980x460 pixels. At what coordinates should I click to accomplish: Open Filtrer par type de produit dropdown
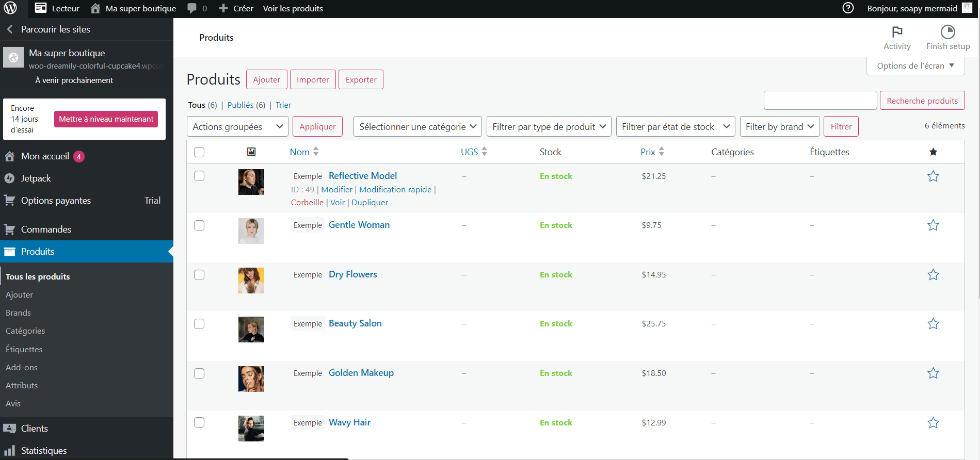tap(549, 126)
